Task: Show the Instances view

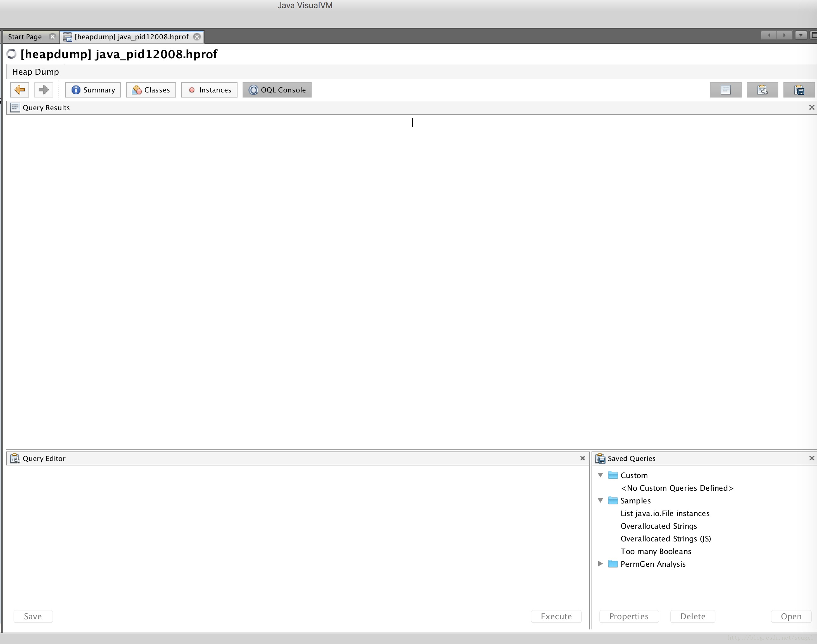Action: (x=209, y=90)
